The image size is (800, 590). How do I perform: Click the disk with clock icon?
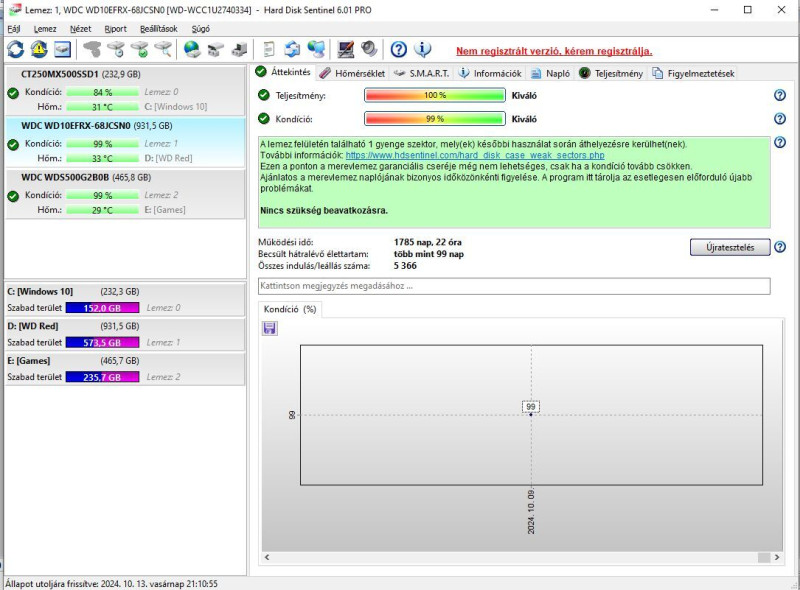point(116,50)
